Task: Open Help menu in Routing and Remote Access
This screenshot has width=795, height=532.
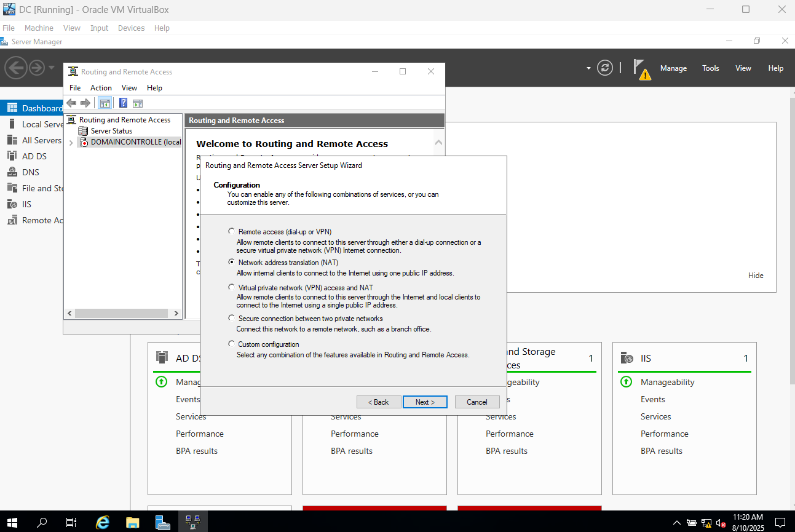Action: [x=154, y=88]
